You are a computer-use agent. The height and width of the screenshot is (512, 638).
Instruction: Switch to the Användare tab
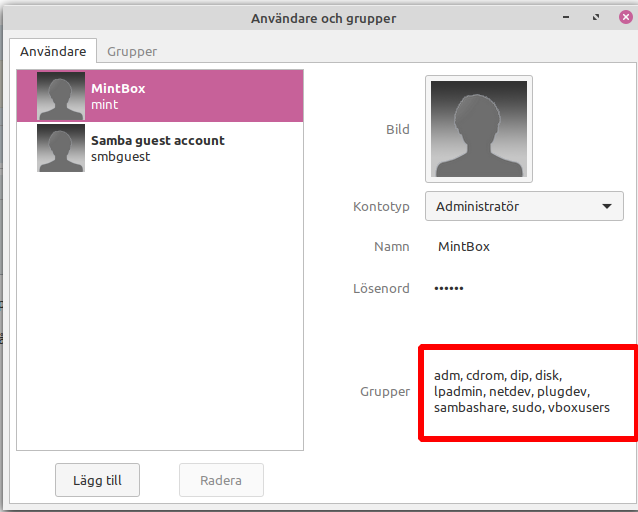pyautogui.click(x=53, y=51)
